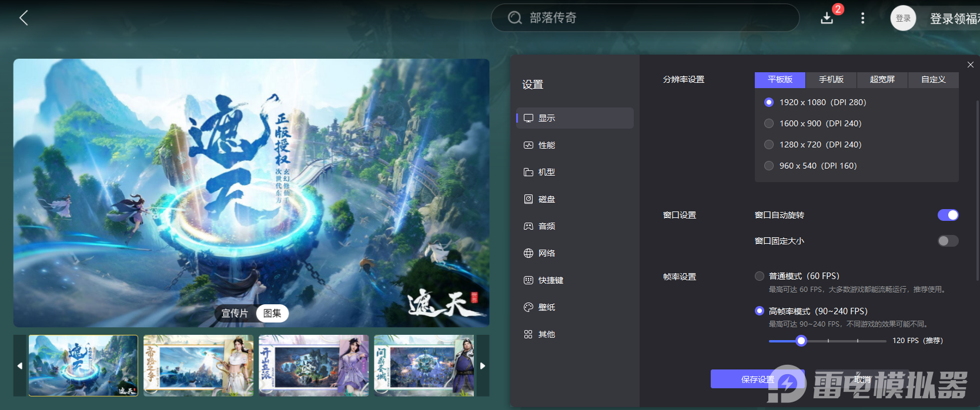
Task: Open the 其他 other settings section
Action: click(575, 334)
